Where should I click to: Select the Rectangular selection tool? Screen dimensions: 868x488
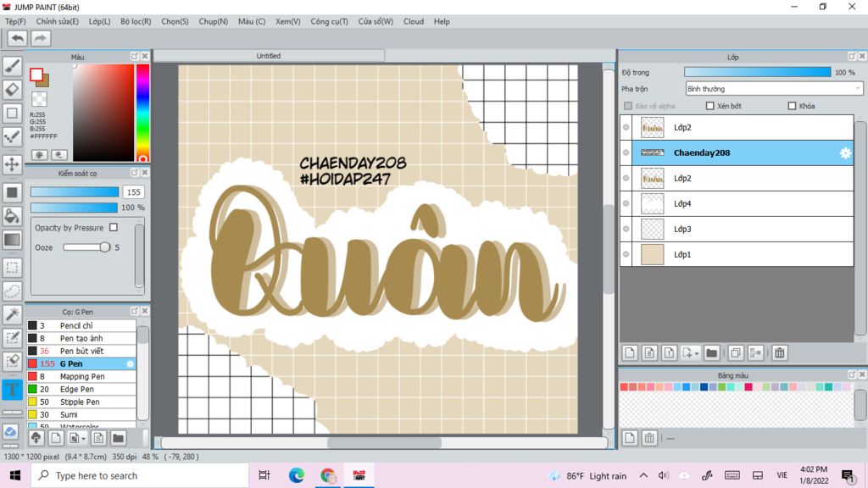pos(12,268)
